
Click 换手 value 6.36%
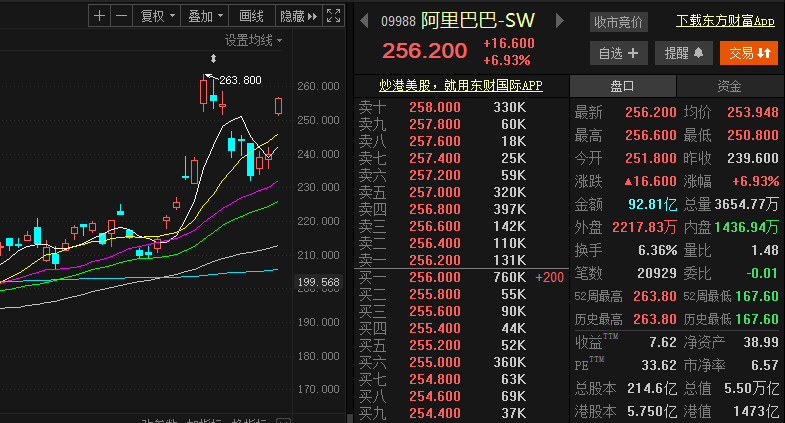[657, 250]
